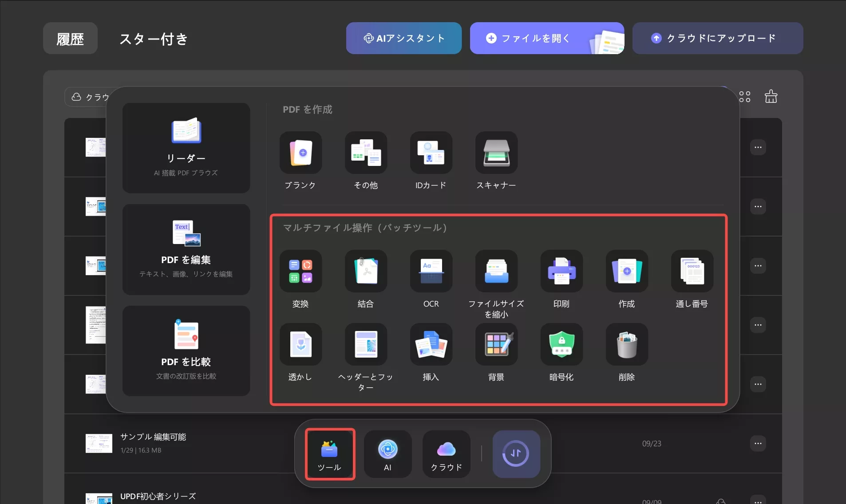Viewport: 846px width, 504px height.
Task: Launch the スキャナー scanner tool
Action: click(x=496, y=153)
